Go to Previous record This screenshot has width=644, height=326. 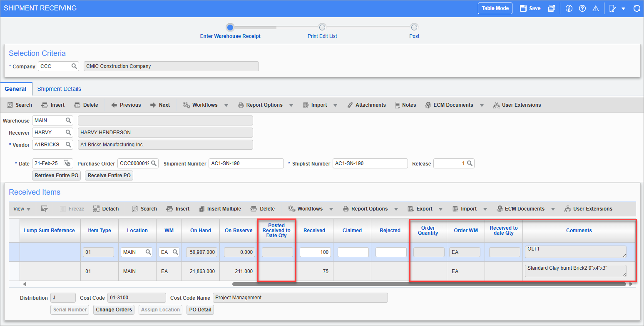126,105
